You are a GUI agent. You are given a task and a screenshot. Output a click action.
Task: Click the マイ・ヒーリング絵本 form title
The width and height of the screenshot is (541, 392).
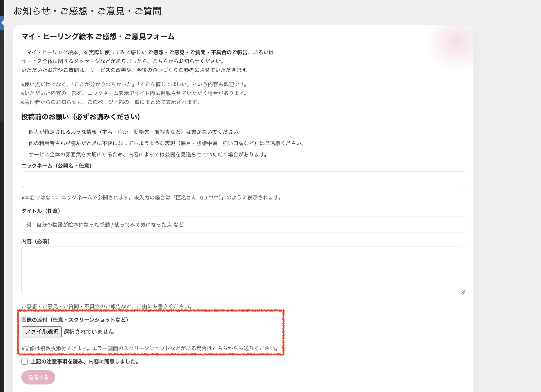98,37
